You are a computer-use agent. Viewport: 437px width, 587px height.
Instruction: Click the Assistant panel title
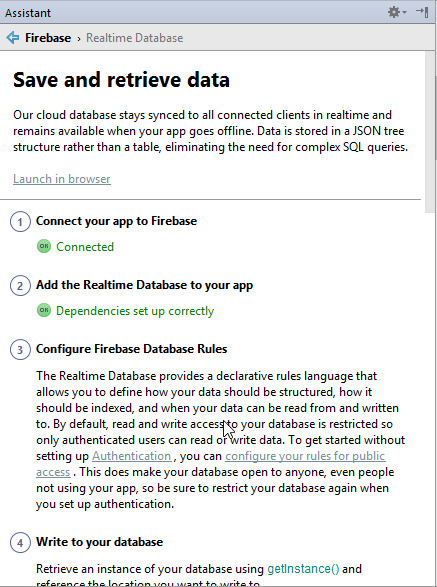(x=28, y=13)
